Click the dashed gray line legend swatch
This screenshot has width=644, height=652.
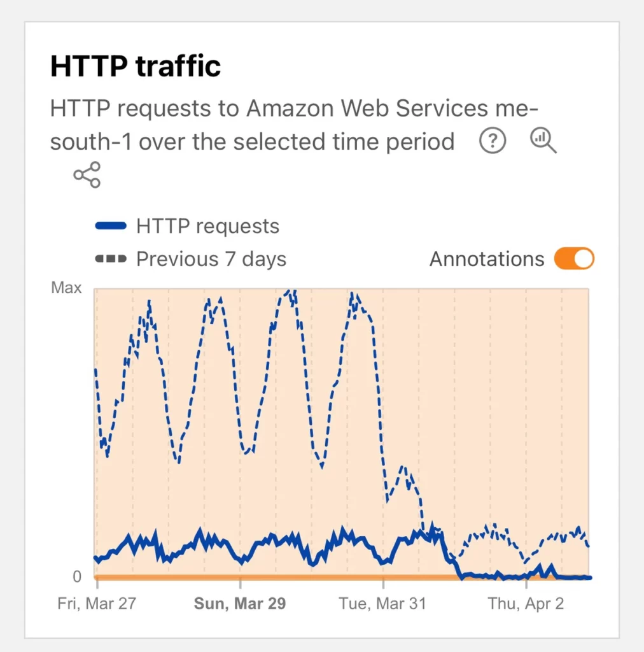click(x=111, y=259)
